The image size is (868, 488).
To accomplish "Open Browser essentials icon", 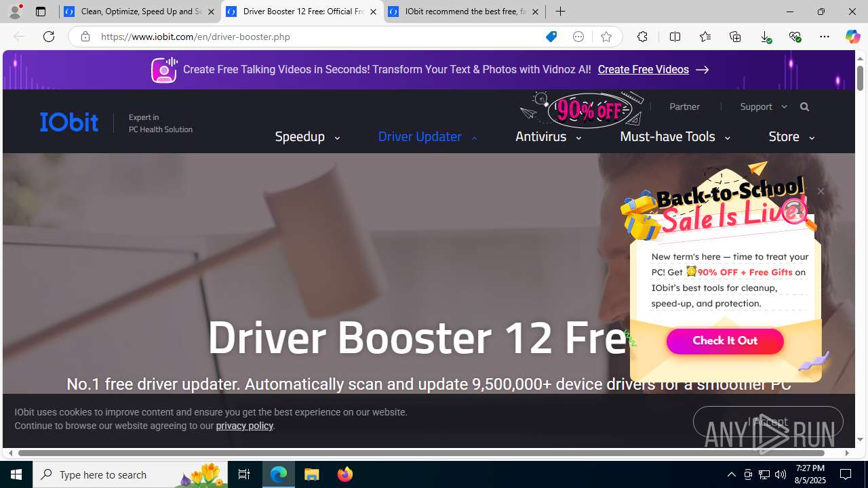I will pyautogui.click(x=795, y=37).
